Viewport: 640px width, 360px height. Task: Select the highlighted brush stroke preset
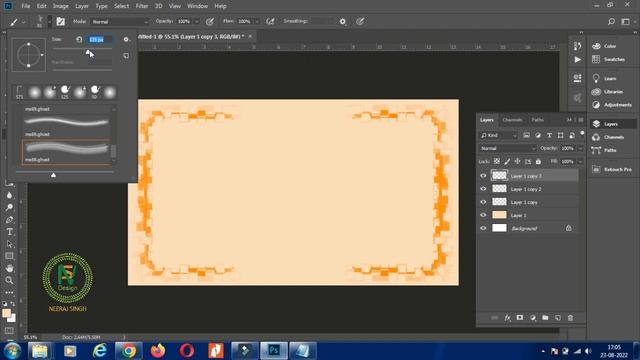coord(66,152)
